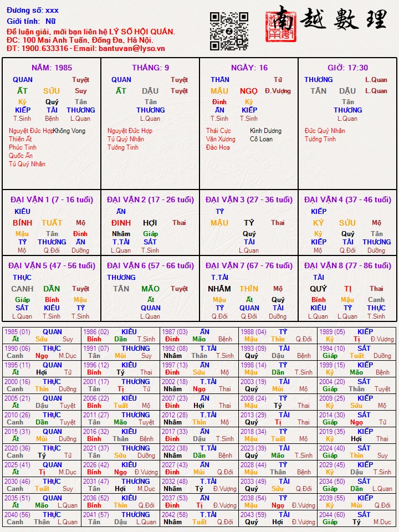Click the '2026 (42)' year cell
Image resolution: width=399 pixels, height=532 pixels.
click(x=120, y=469)
